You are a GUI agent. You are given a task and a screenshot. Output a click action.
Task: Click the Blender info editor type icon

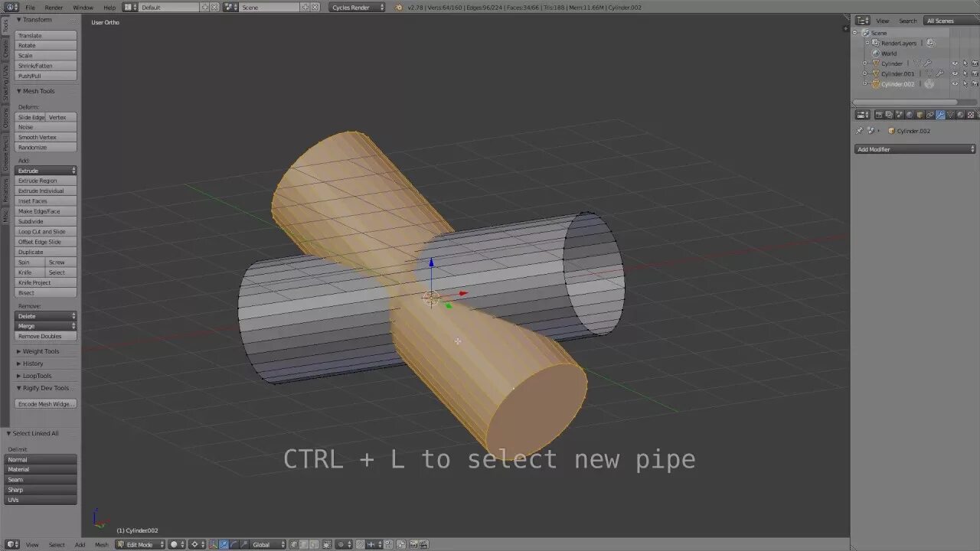pos(11,7)
